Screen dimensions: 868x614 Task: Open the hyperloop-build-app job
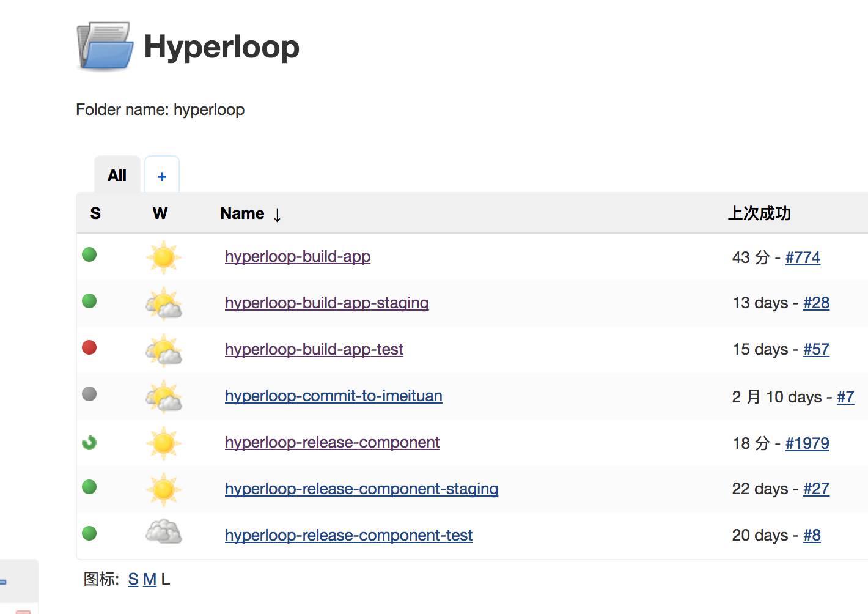point(298,256)
